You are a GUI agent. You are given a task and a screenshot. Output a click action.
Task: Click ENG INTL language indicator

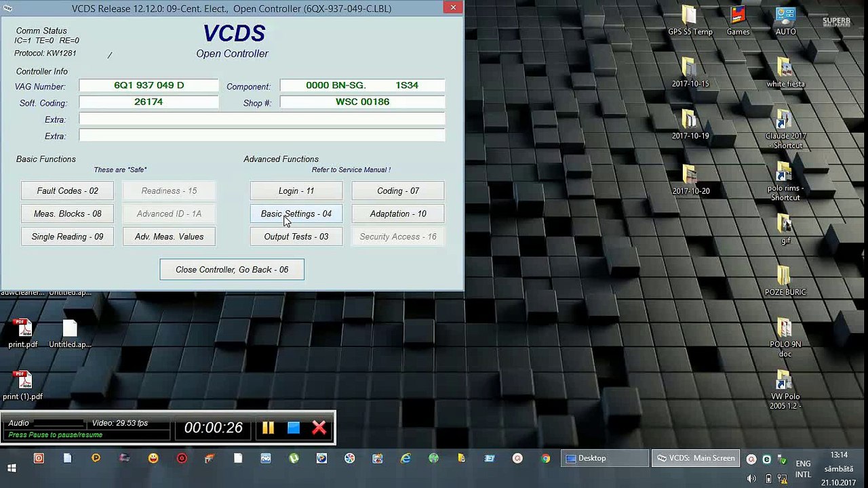pos(803,469)
